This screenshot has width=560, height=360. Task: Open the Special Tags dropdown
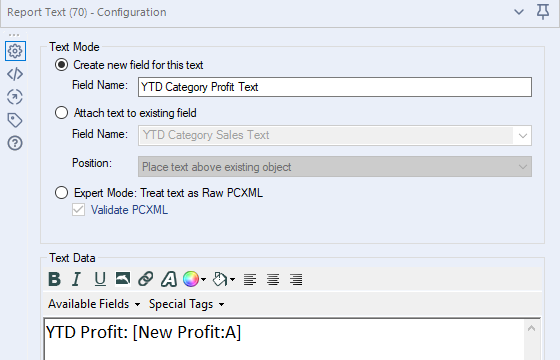click(186, 304)
